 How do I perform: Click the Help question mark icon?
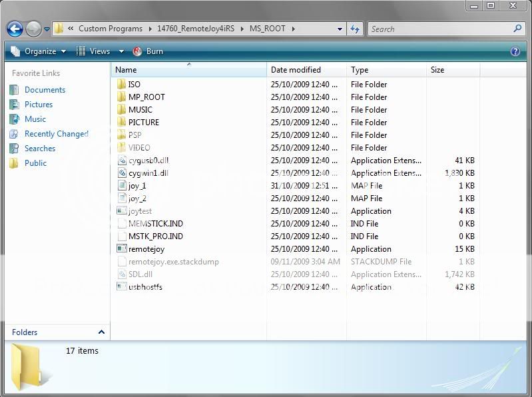pos(515,51)
